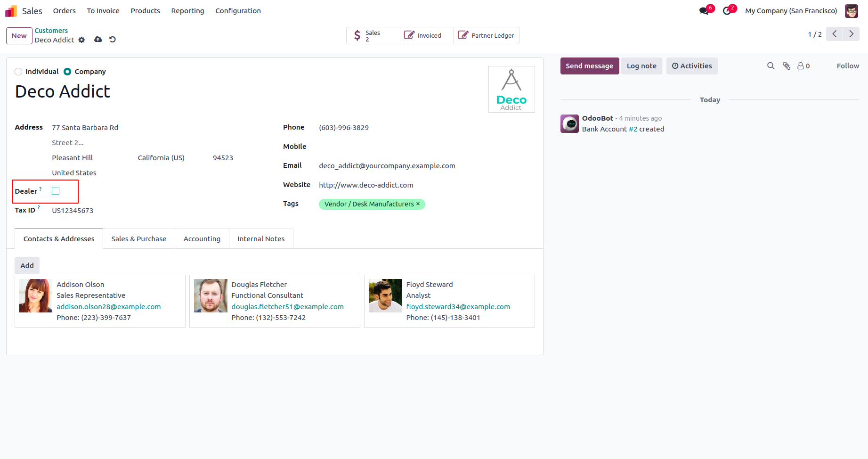This screenshot has width=868, height=459.
Task: Open the Reporting menu
Action: (187, 11)
